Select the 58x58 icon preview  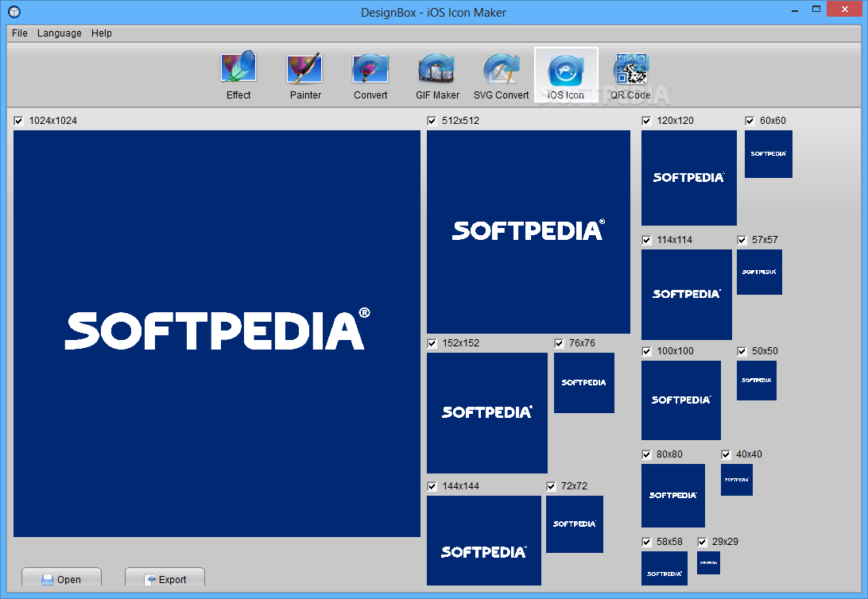665,568
